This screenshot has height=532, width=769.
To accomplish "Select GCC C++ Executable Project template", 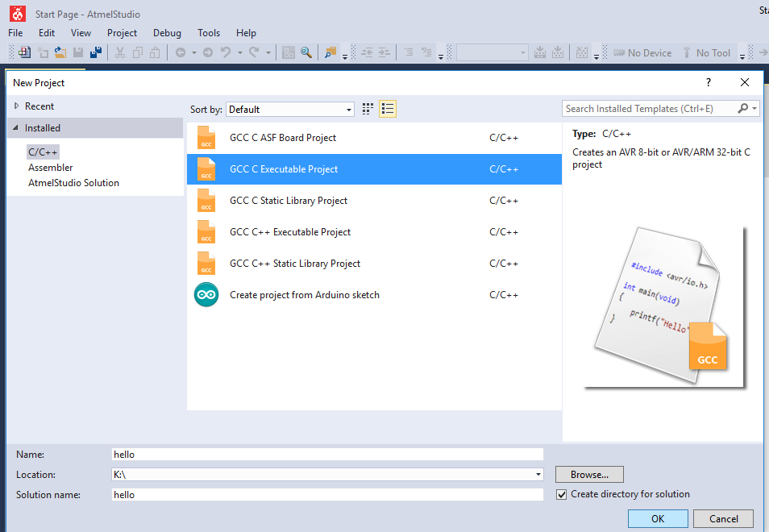I will 374,232.
